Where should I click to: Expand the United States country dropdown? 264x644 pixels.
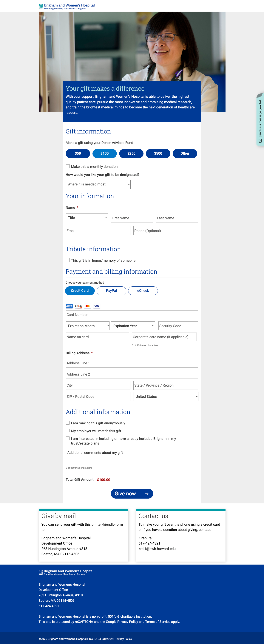pos(166,396)
